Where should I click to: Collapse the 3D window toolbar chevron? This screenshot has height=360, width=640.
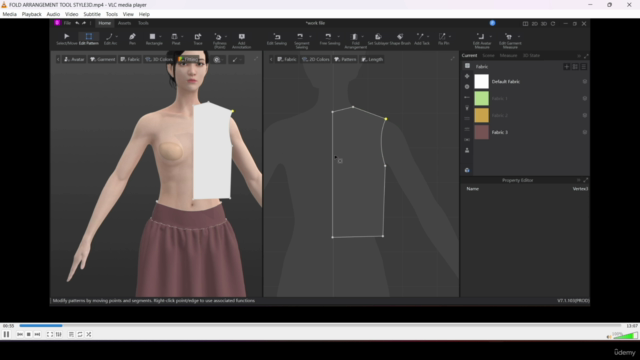coord(58,59)
